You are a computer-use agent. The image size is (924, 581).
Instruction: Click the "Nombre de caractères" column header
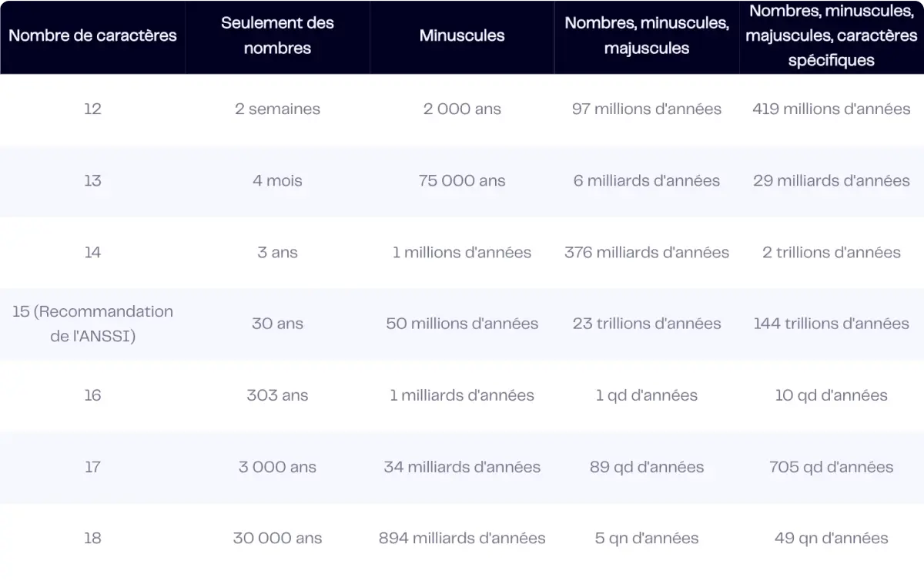[x=92, y=35]
